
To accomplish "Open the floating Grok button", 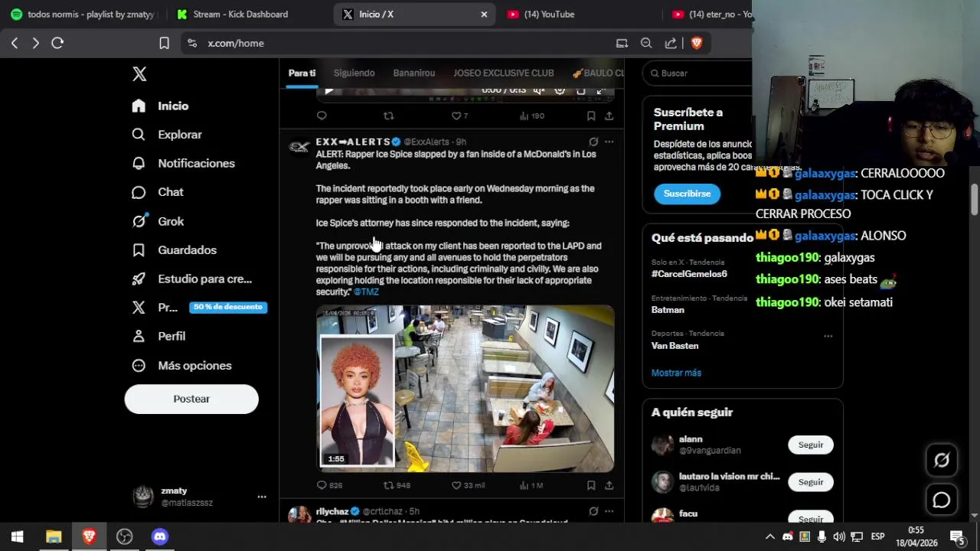I will 942,460.
